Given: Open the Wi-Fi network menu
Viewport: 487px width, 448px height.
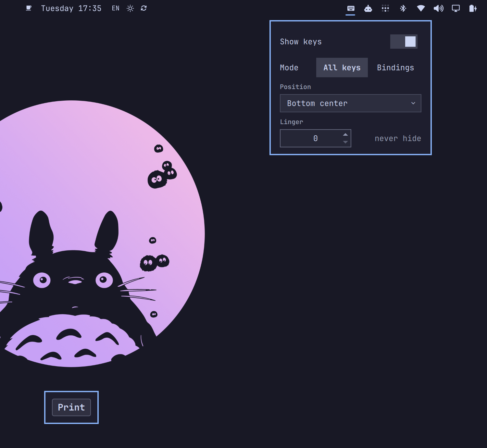Looking at the screenshot, I should coord(421,8).
